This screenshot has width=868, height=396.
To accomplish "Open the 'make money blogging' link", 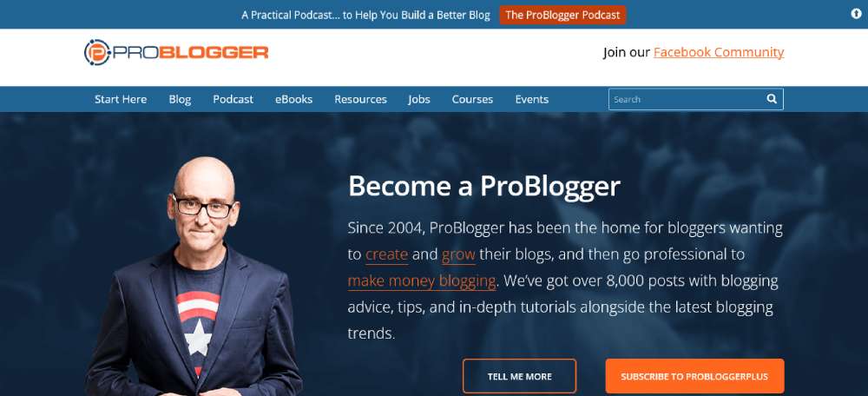I will click(421, 281).
